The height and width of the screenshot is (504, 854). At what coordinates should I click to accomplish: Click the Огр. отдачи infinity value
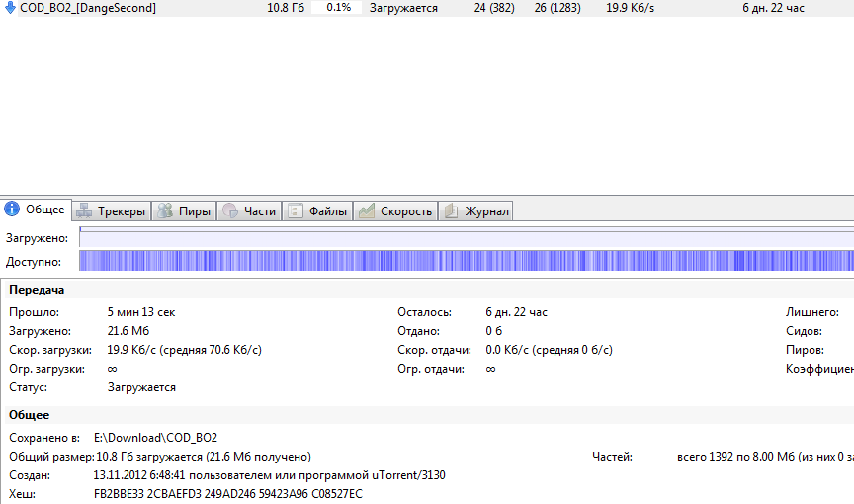(x=490, y=369)
